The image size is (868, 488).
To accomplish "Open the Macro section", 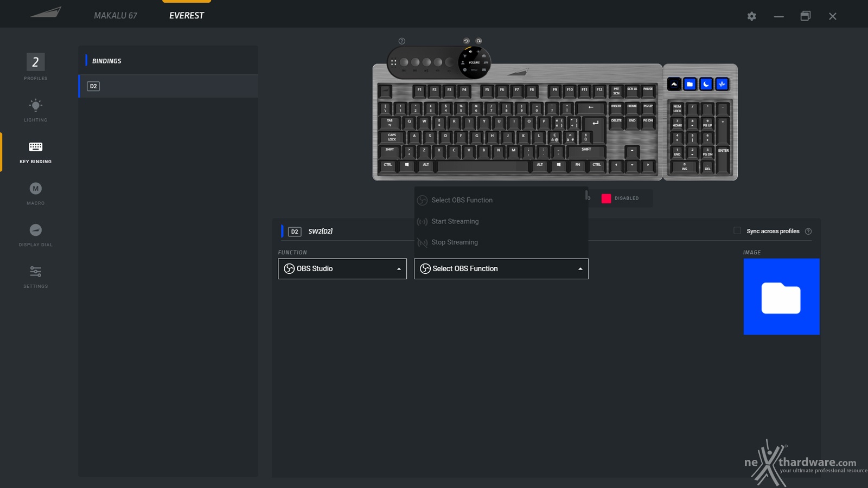I will [35, 194].
